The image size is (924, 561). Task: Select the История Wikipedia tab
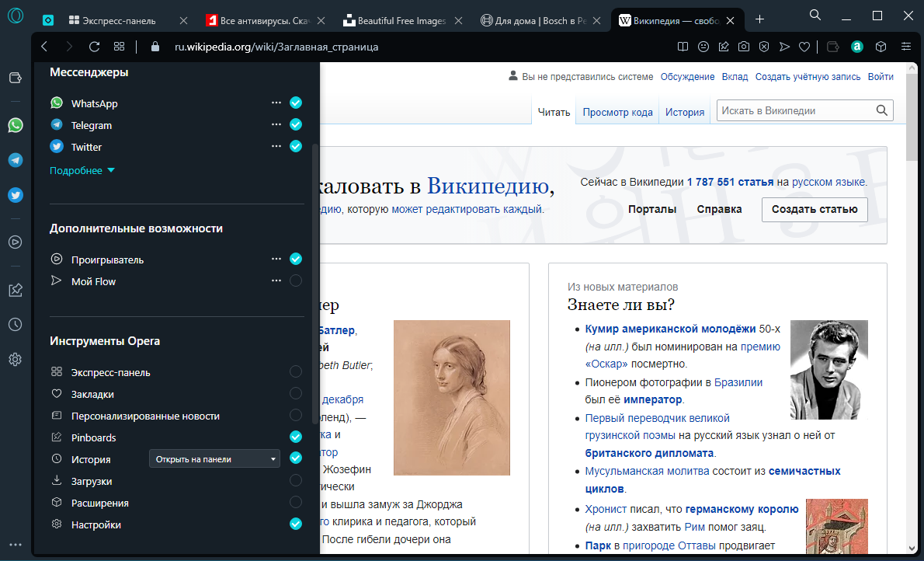point(685,112)
